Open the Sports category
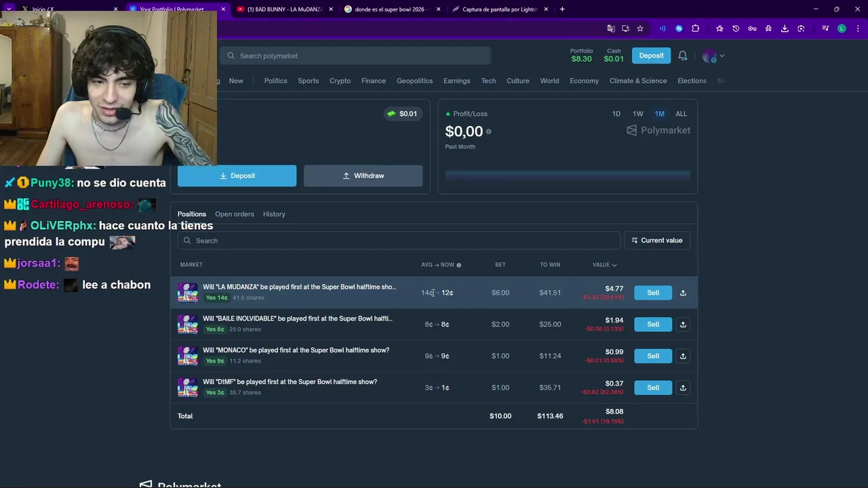 [x=308, y=81]
